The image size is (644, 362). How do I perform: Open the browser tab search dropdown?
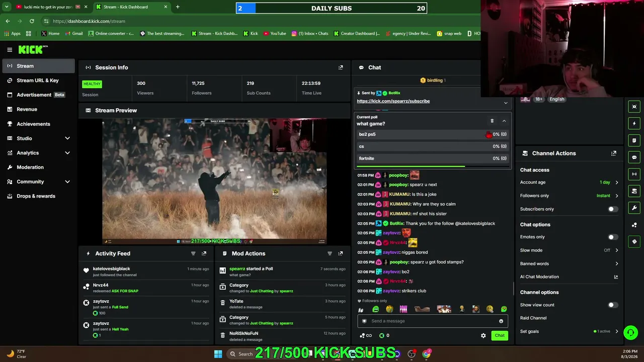tap(7, 7)
